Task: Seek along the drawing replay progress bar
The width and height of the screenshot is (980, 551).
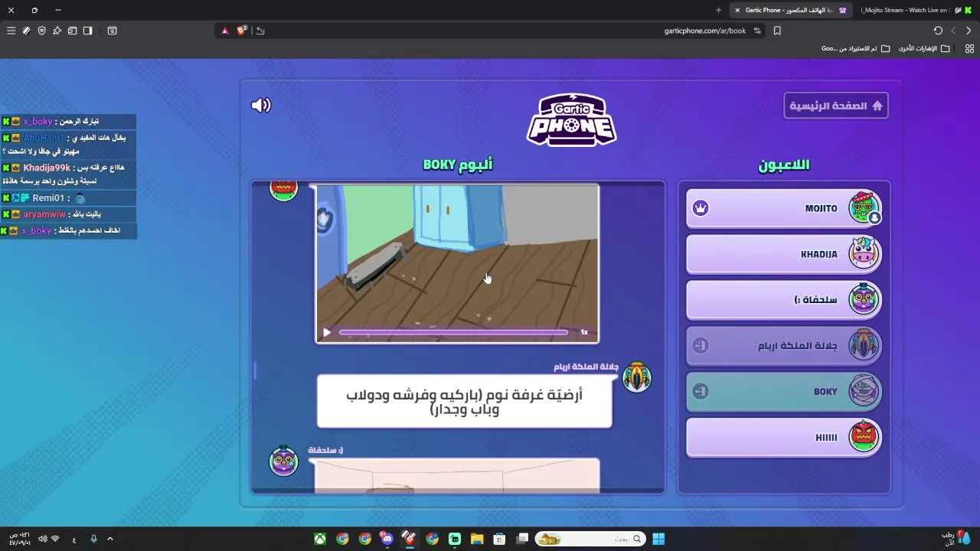Action: (453, 332)
